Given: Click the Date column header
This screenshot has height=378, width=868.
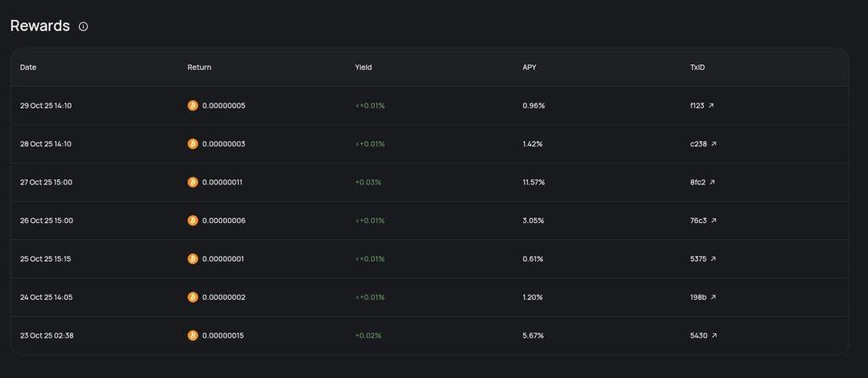Looking at the screenshot, I should [x=29, y=67].
